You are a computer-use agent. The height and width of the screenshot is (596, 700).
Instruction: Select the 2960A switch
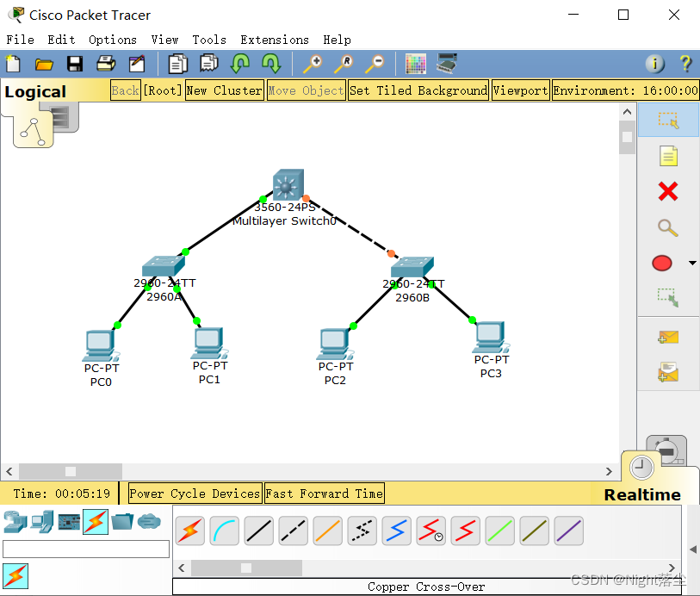[x=163, y=265]
